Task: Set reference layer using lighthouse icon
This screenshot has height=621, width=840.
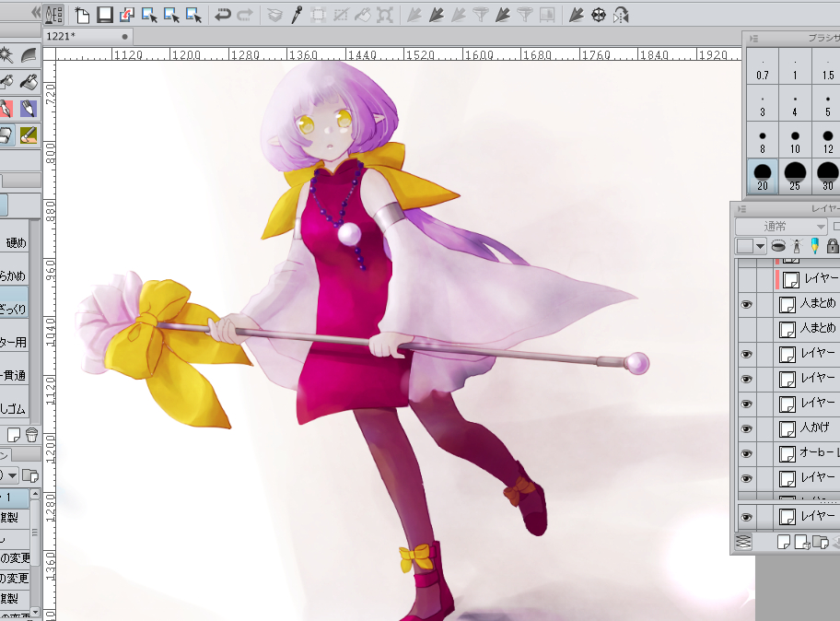Action: pos(797,246)
